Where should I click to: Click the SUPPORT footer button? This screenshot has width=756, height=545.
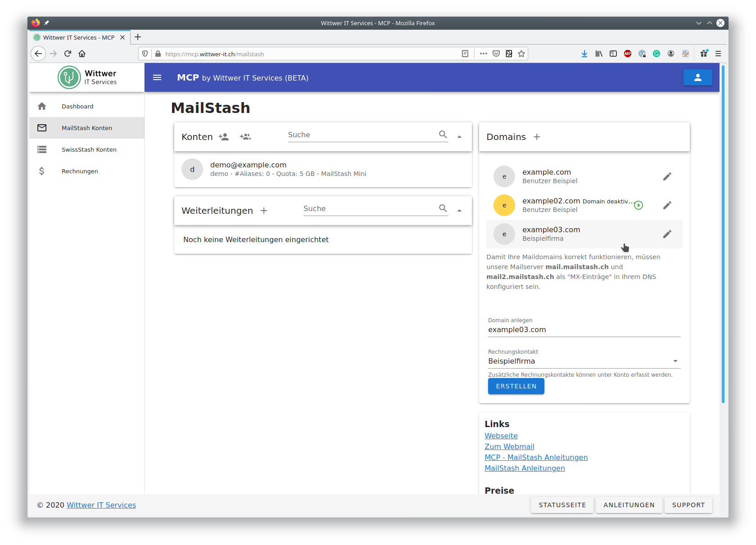[688, 505]
